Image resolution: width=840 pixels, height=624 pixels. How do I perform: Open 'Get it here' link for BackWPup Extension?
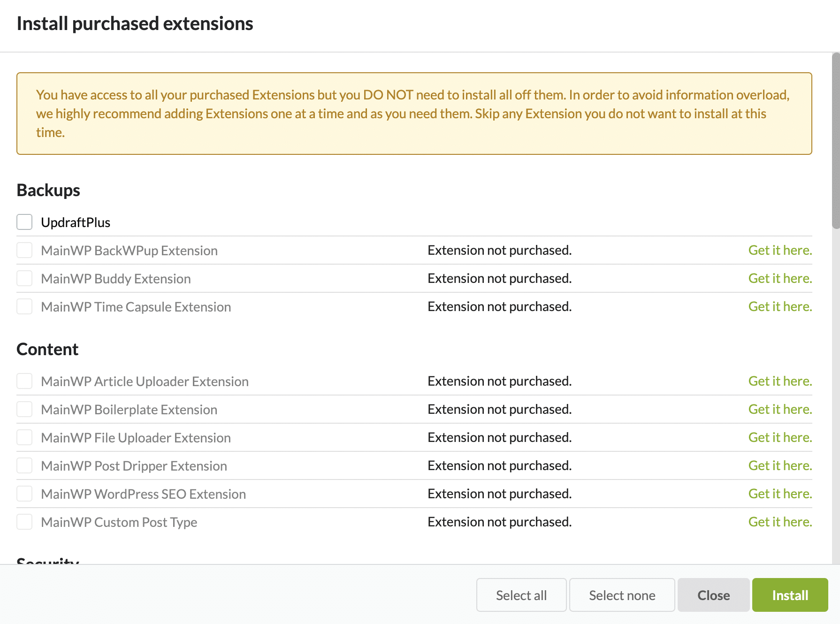click(x=780, y=250)
